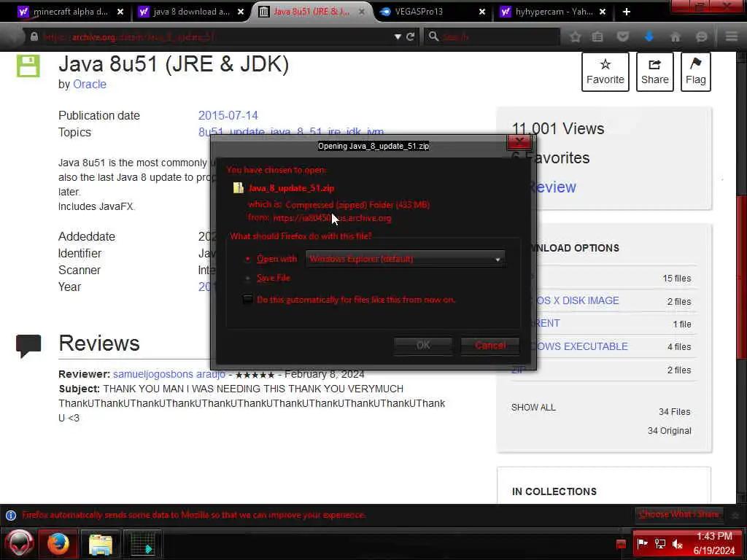Click Cancel in the download dialog
Image resolution: width=747 pixels, height=560 pixels.
(x=490, y=345)
